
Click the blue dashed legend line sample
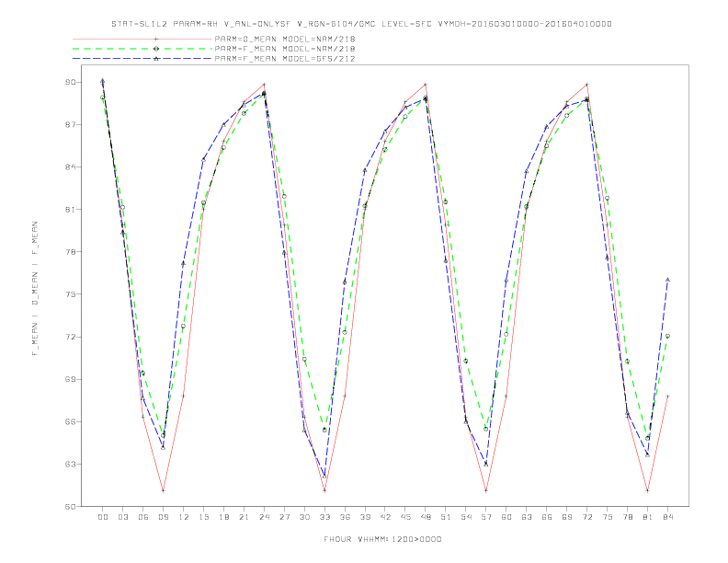coord(142,59)
